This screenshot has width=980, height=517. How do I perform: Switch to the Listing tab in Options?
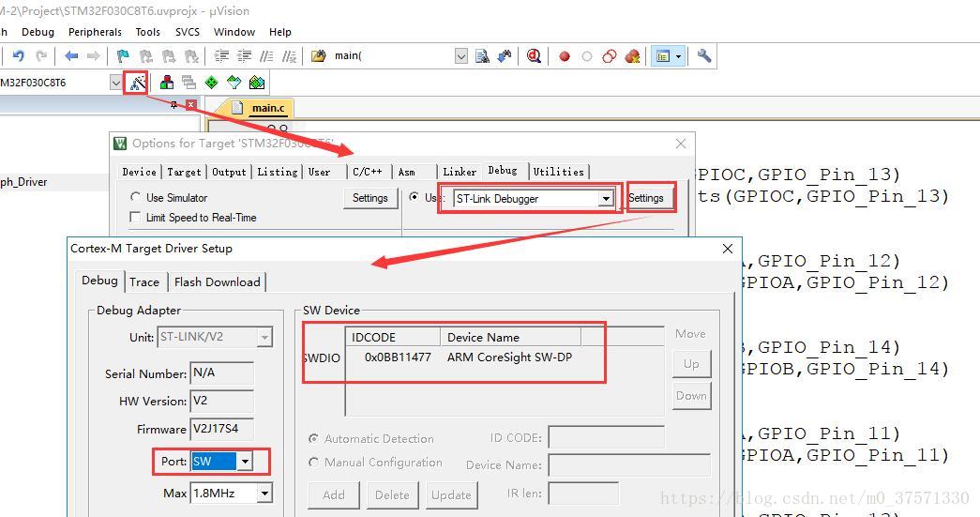pyautogui.click(x=278, y=172)
